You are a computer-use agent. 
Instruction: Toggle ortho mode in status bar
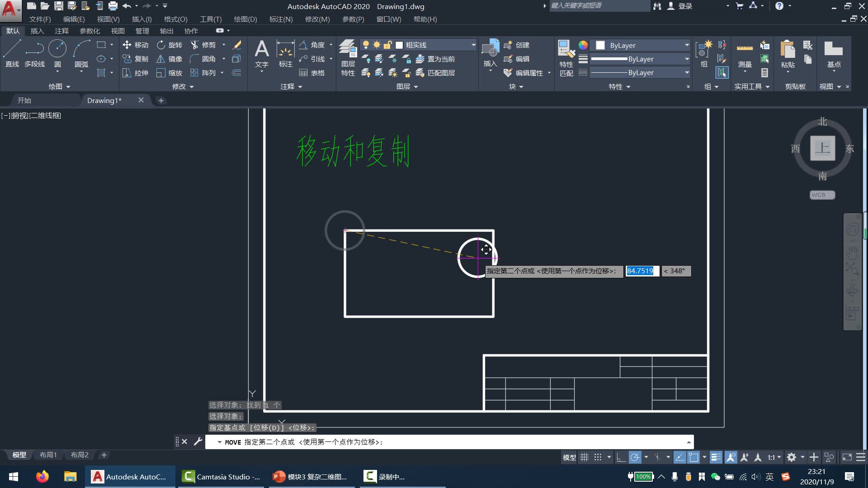click(x=621, y=457)
